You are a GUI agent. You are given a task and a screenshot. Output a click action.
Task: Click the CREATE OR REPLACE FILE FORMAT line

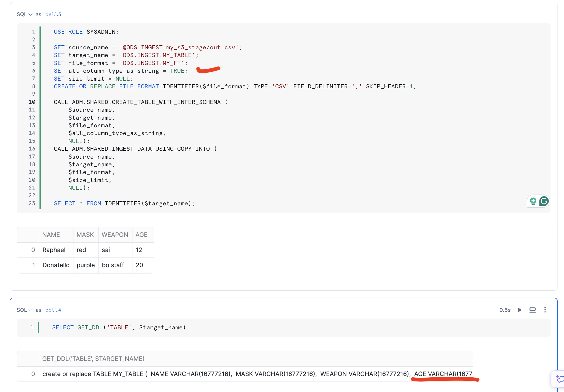235,86
